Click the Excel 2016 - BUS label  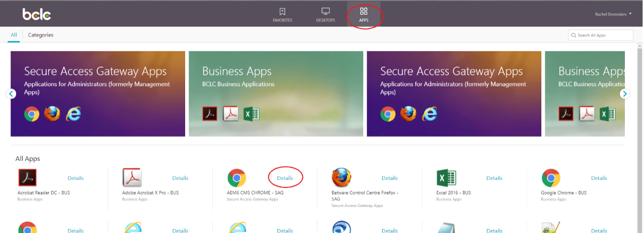453,193
